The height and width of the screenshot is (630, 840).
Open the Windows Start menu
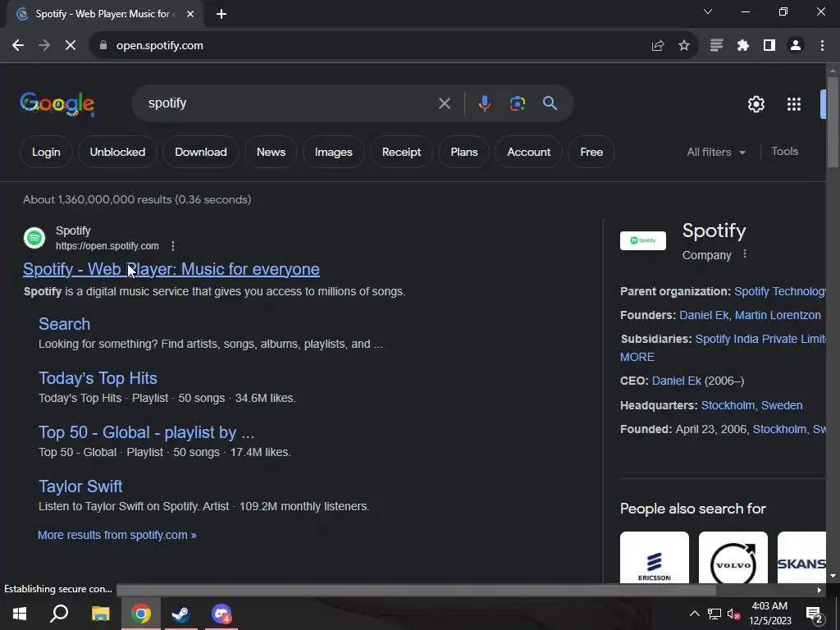20,614
